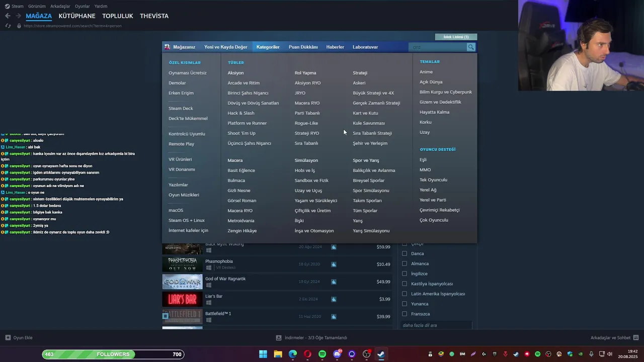Click the downloads icon in Steam's bottom bar
Screen dimensions: 644x362
click(x=279, y=338)
